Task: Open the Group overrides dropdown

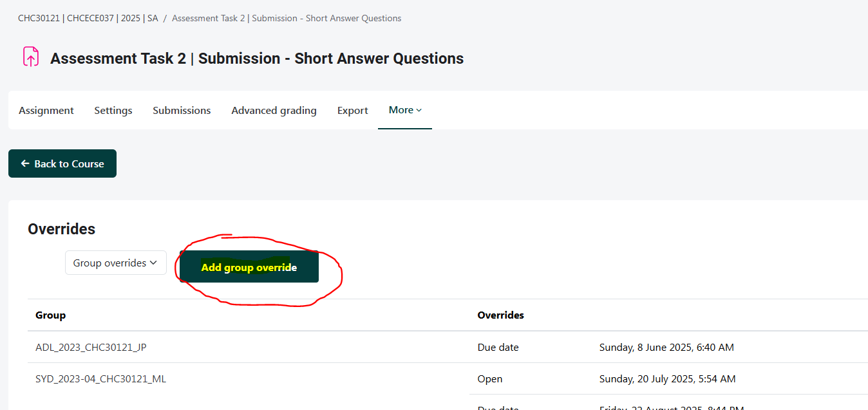Action: 115,263
